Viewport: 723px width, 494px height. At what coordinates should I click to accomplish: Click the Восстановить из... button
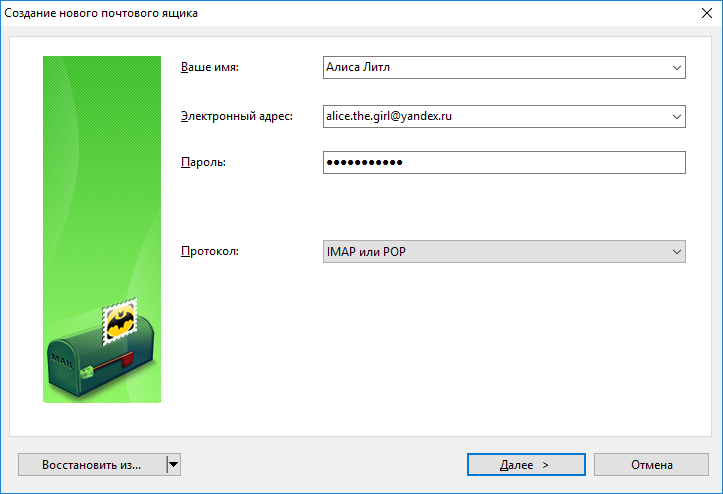(91, 464)
